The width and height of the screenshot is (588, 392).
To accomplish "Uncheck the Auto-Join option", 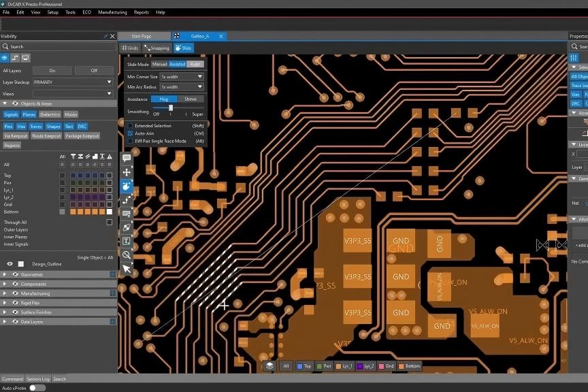I will pos(129,133).
